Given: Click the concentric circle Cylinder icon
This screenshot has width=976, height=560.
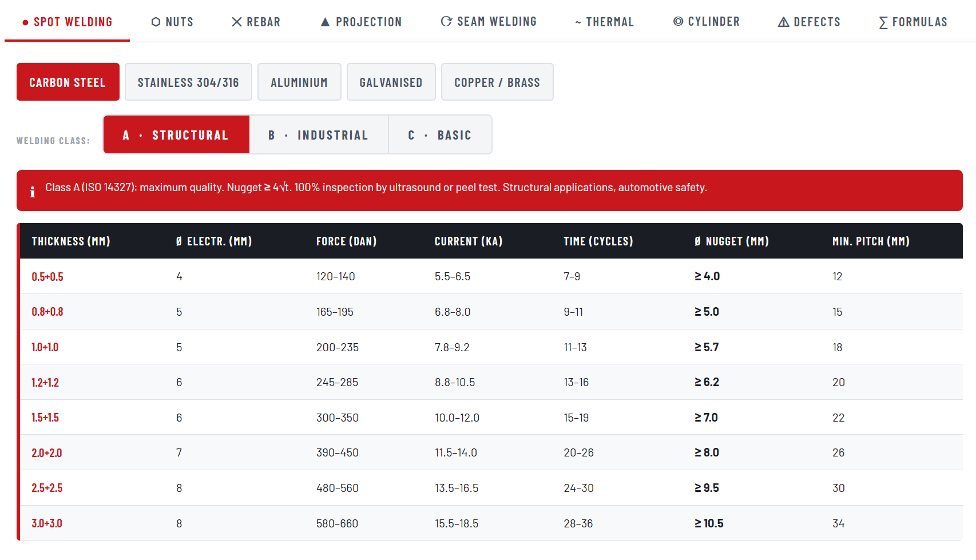Looking at the screenshot, I should pyautogui.click(x=678, y=21).
